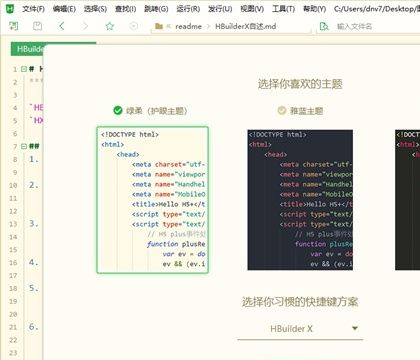Image resolution: width=420 pixels, height=360 pixels.
Task: Open the 文件(F) menu
Action: click(33, 9)
